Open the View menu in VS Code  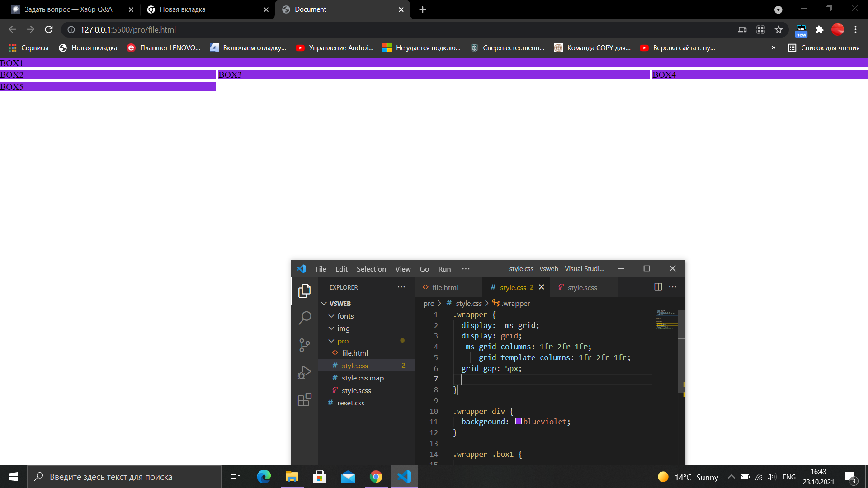coord(403,269)
